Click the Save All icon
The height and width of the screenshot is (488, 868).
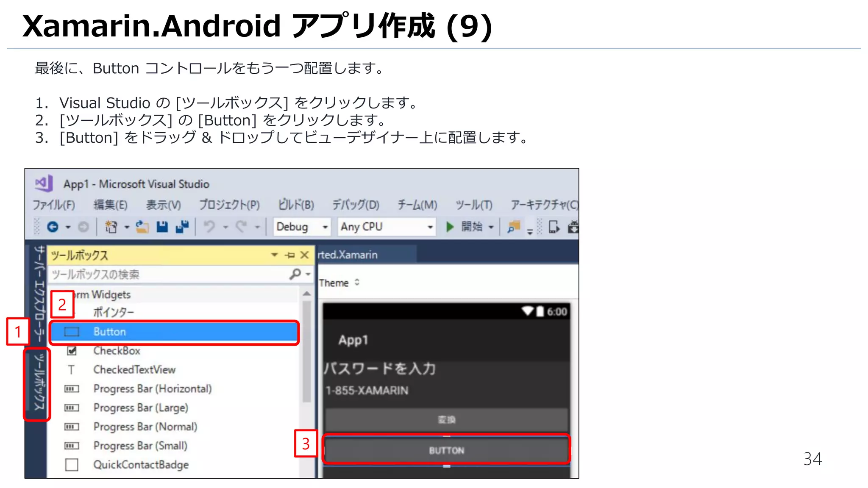(182, 227)
